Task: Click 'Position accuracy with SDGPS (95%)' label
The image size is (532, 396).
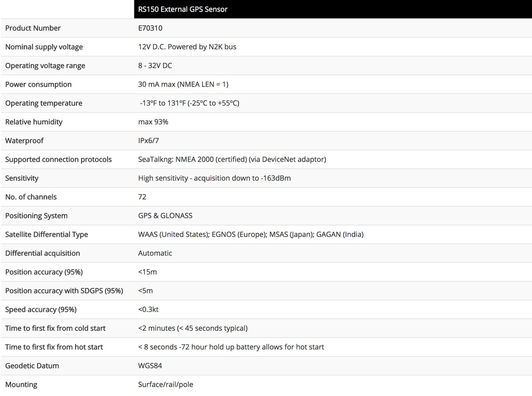Action: (64, 291)
